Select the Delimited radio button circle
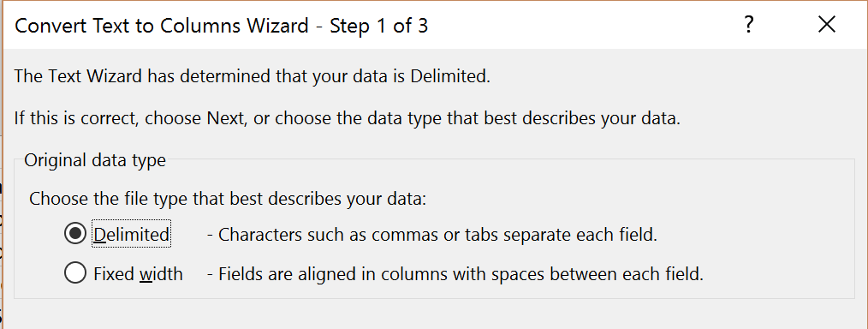The image size is (868, 329). 74,234
